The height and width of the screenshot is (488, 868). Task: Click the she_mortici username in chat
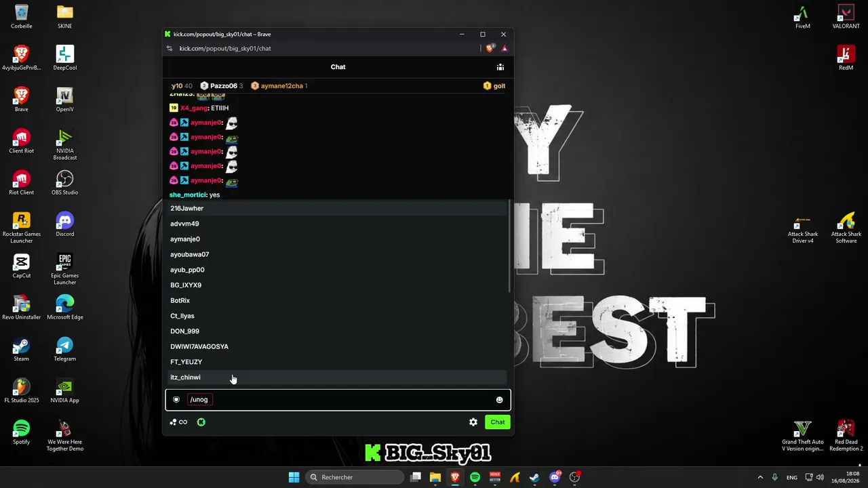188,195
